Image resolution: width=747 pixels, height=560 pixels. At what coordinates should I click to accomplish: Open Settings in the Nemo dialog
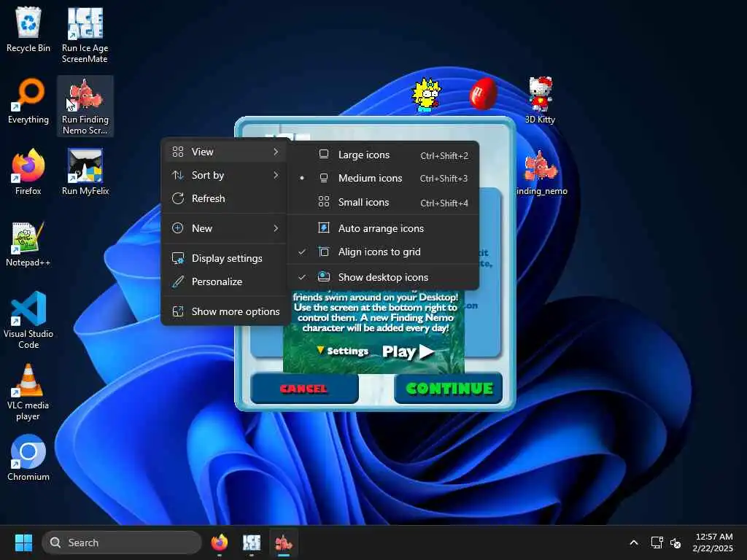point(343,351)
